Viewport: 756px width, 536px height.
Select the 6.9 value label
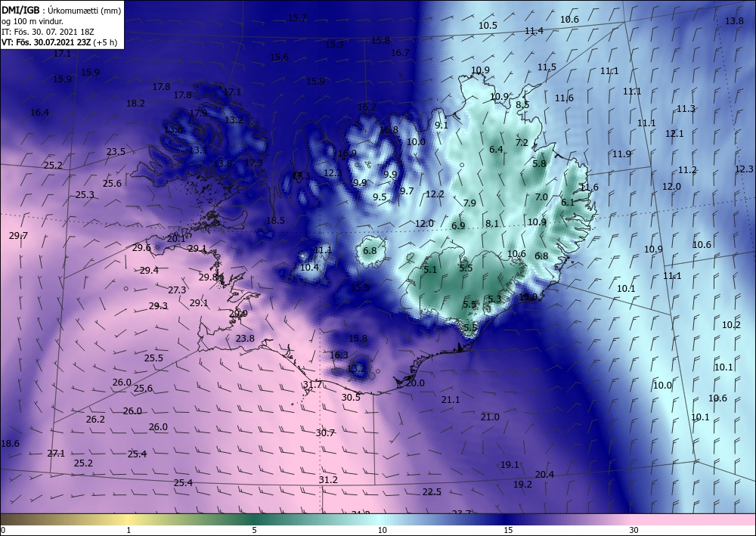tap(459, 225)
